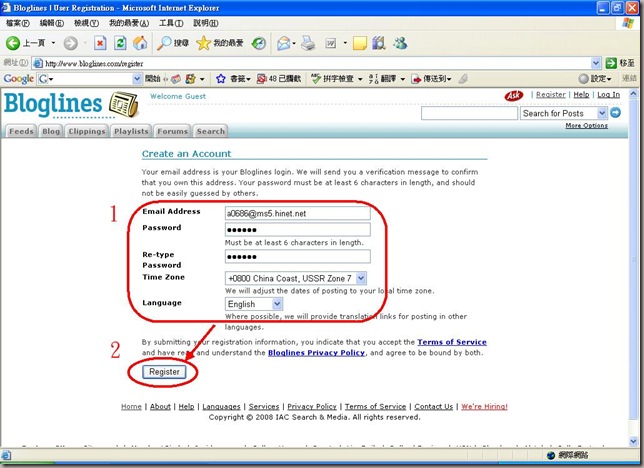Viewport: 644px width, 468px height.
Task: Open the 檔案(F) File menu
Action: 18,23
